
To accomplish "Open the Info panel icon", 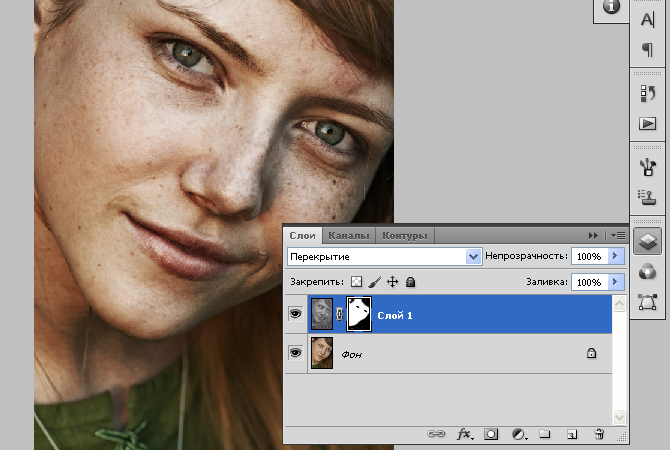I will coord(611,6).
